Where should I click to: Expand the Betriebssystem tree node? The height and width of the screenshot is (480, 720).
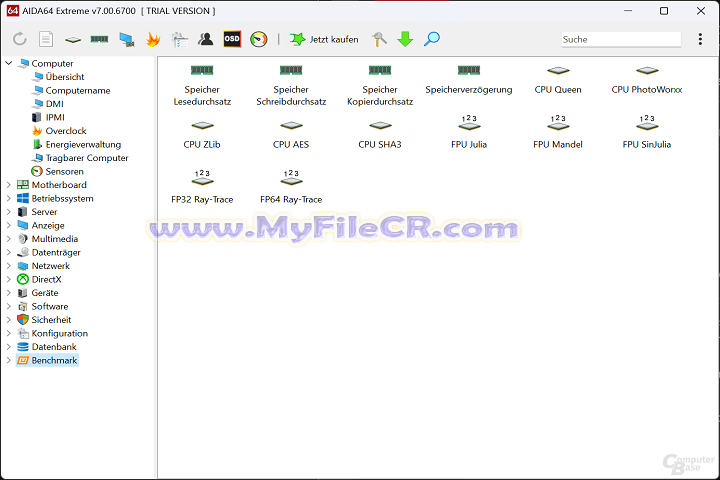click(9, 198)
